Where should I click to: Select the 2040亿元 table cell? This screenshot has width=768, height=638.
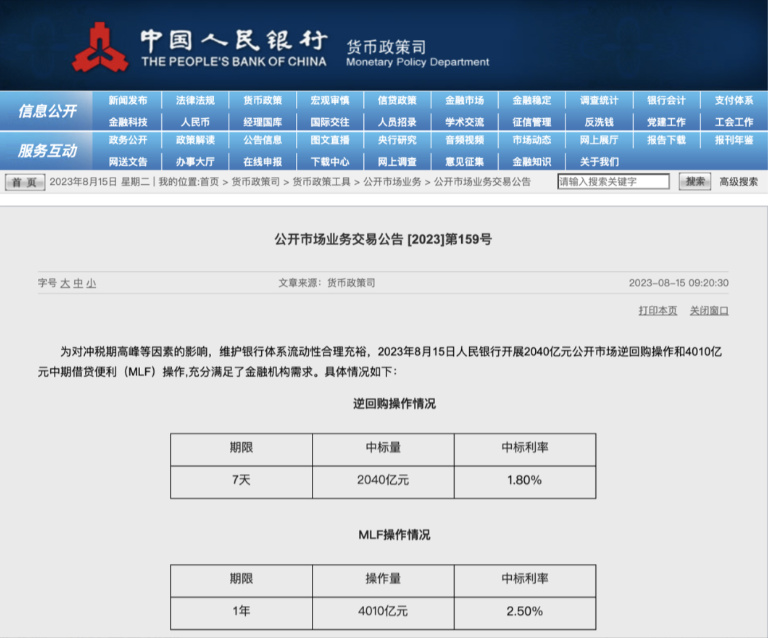click(x=383, y=482)
